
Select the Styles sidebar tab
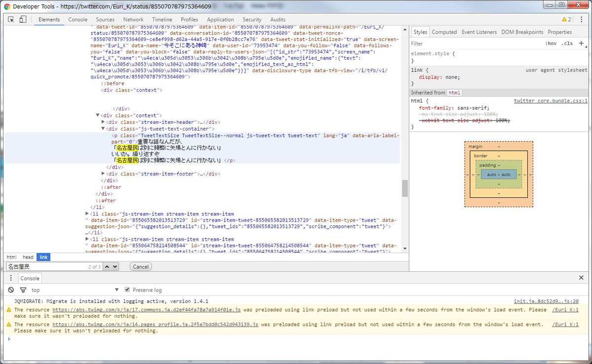420,32
